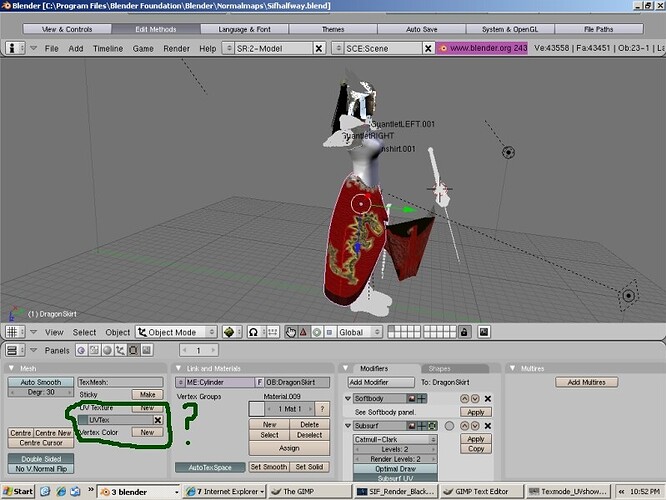Click the question mark button next to 1 Mat 1
The image size is (666, 500).
point(322,409)
